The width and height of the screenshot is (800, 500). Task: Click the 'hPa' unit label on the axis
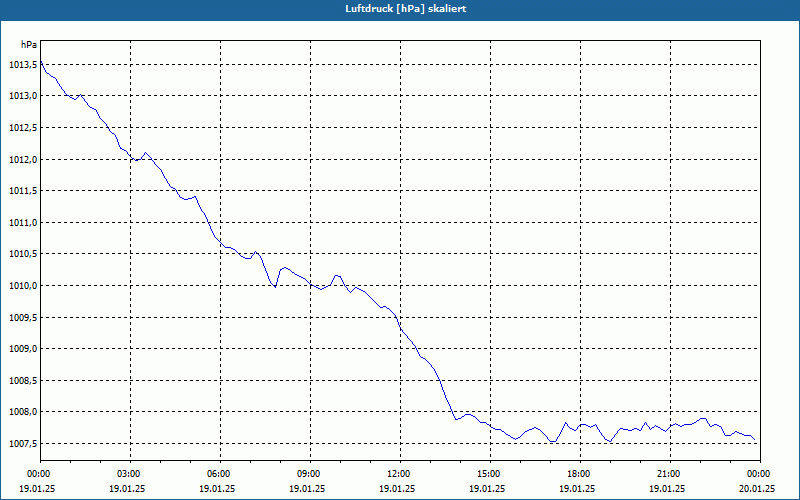pyautogui.click(x=29, y=45)
